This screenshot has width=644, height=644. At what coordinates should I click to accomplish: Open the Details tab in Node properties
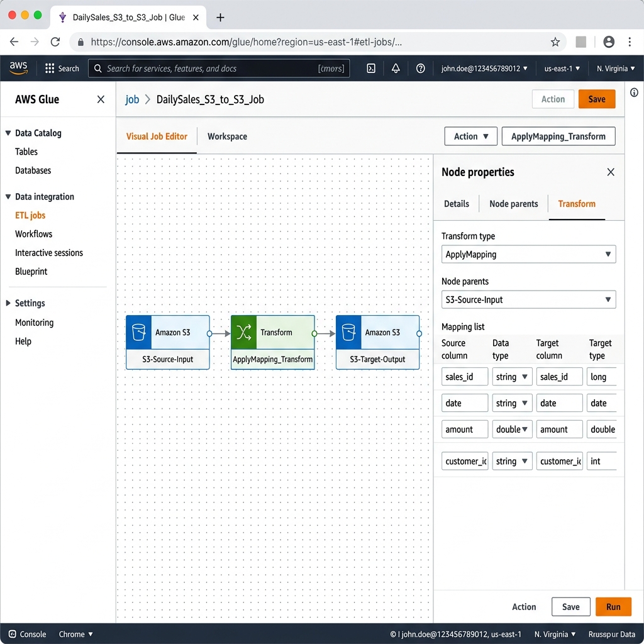pos(457,204)
